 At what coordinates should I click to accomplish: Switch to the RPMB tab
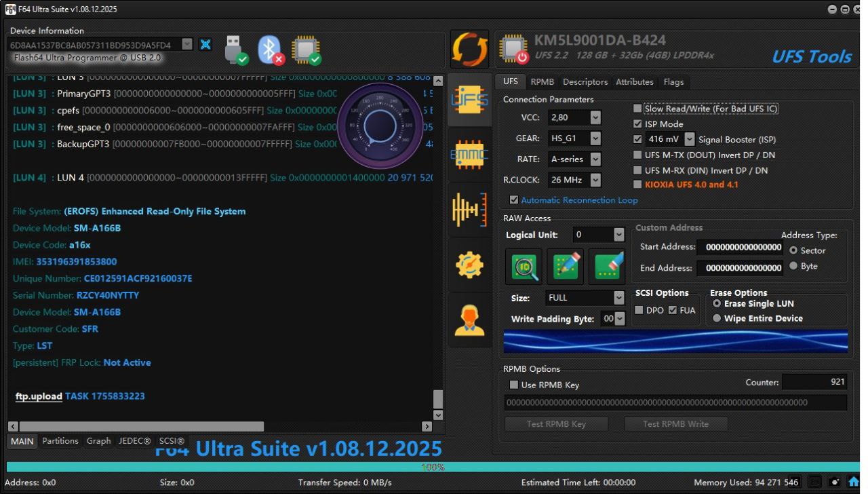coord(542,81)
